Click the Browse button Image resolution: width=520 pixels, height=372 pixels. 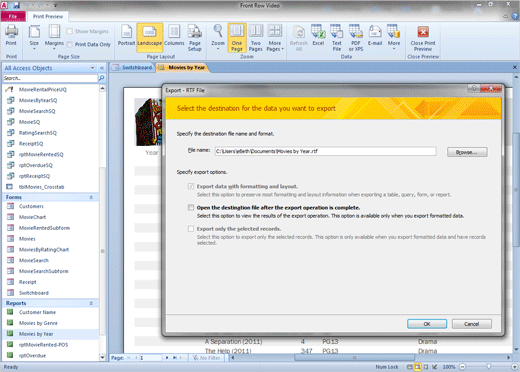point(467,152)
